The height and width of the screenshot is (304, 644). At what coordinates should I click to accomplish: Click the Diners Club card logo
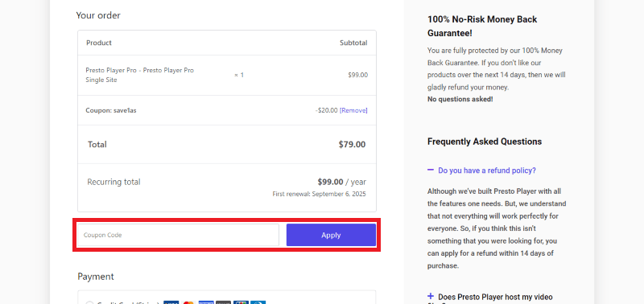tap(258, 302)
